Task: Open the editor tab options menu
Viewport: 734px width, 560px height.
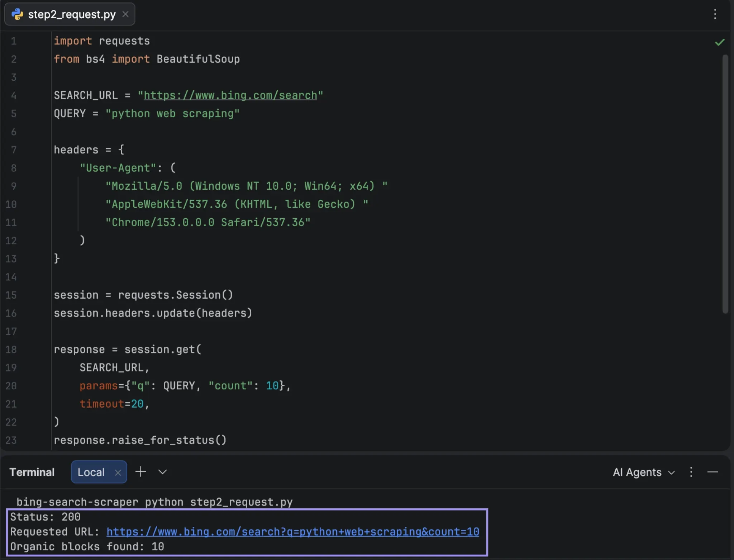Action: point(715,14)
